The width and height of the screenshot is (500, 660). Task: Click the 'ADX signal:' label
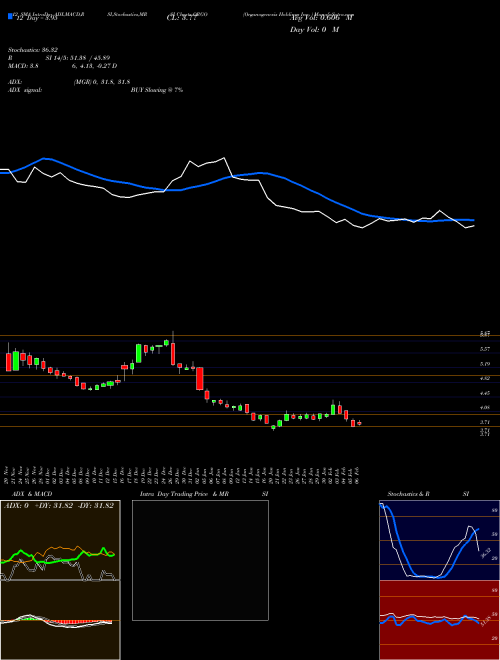25,90
